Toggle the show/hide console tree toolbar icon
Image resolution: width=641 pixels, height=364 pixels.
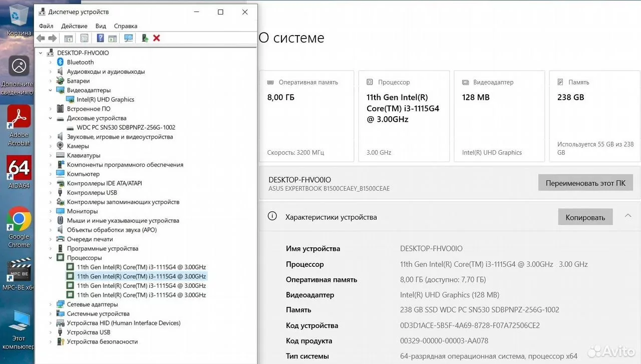click(x=69, y=38)
